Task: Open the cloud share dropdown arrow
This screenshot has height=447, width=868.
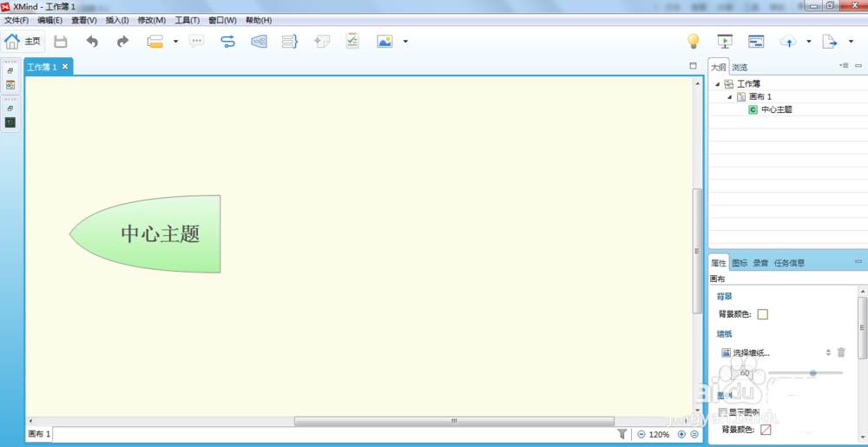Action: [x=809, y=42]
